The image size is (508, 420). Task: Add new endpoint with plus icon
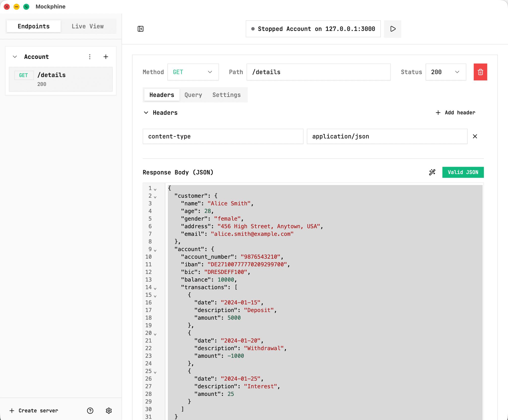pos(106,57)
